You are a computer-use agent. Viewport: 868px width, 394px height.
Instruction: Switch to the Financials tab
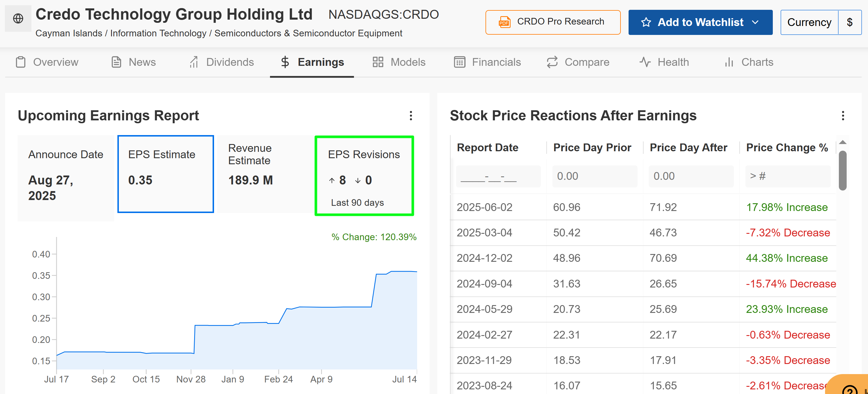tap(487, 62)
